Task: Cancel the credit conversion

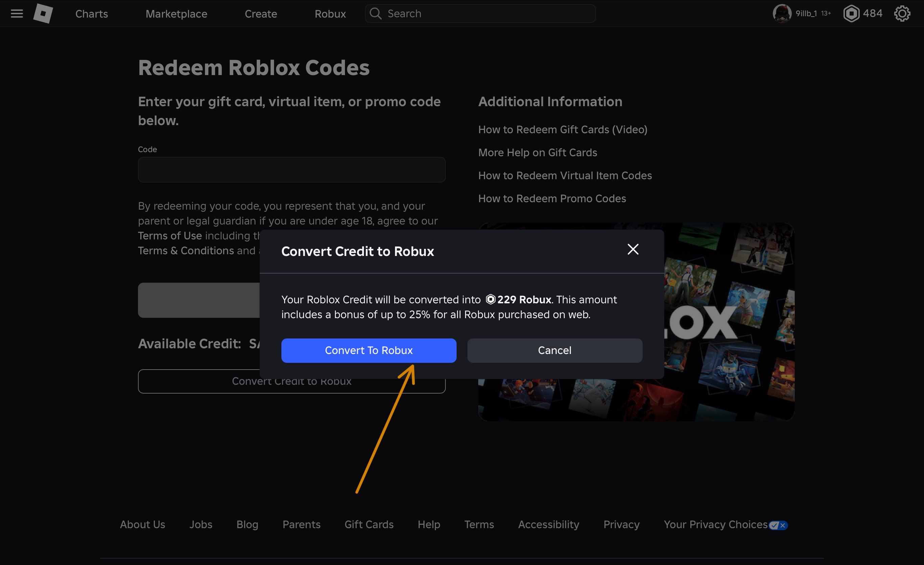Action: (554, 350)
